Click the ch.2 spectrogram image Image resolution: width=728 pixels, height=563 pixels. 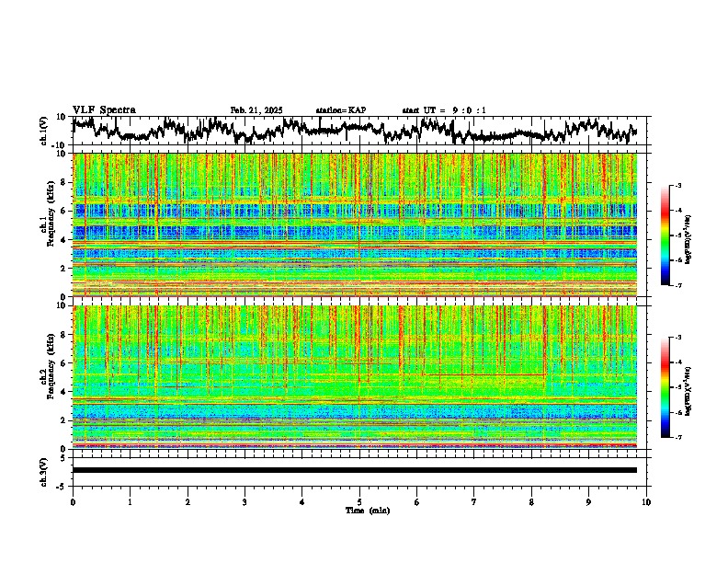[x=355, y=377]
